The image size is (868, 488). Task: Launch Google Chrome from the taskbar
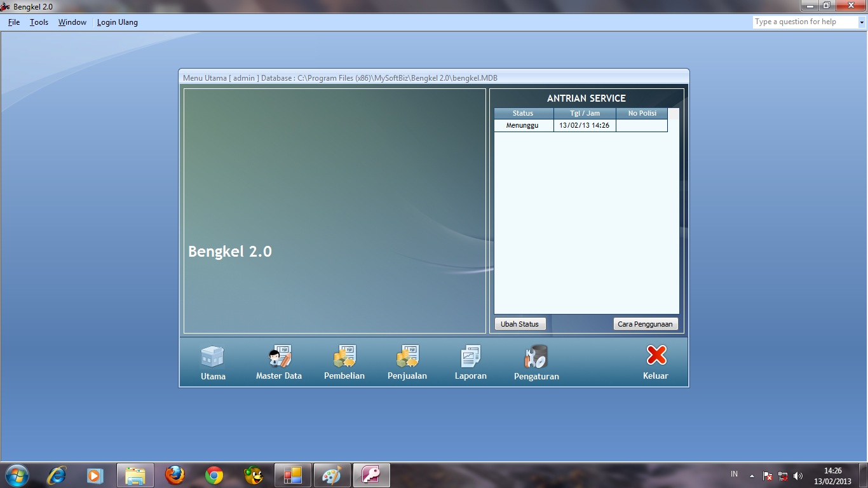(x=214, y=475)
